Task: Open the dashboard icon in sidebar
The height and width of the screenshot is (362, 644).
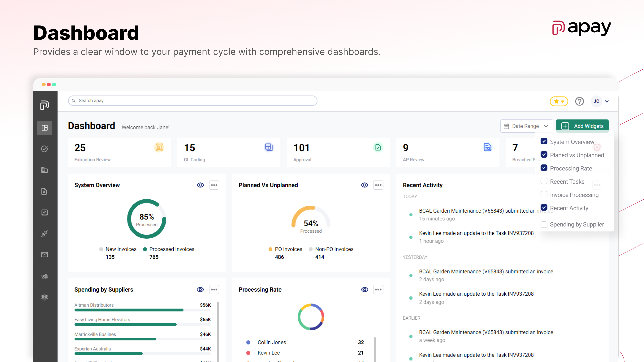Action: click(x=44, y=128)
